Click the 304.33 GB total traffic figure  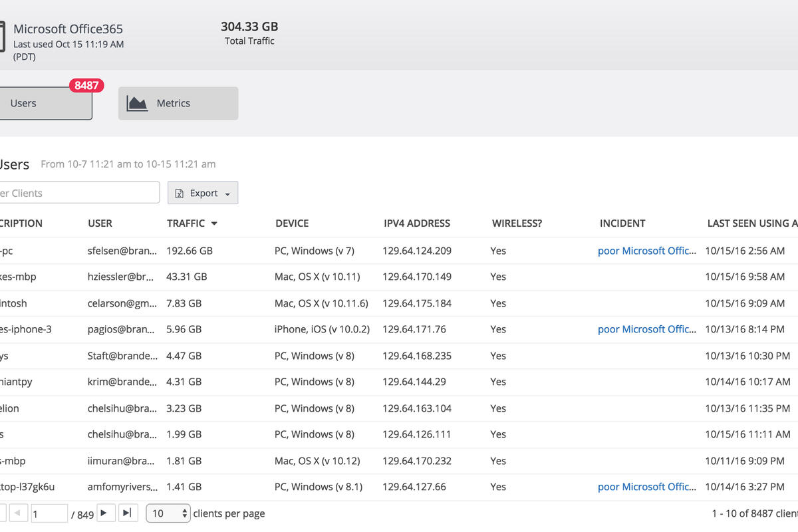click(x=249, y=27)
